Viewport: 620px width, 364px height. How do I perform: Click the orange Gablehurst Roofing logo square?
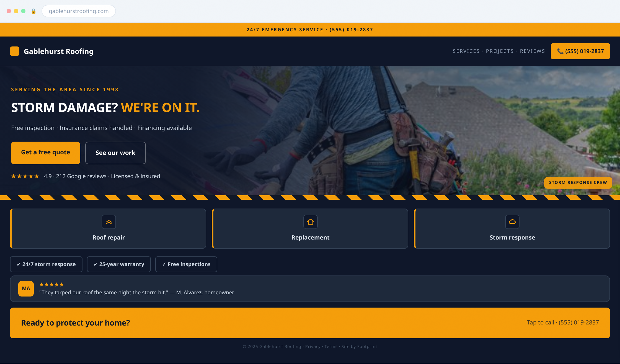15,51
